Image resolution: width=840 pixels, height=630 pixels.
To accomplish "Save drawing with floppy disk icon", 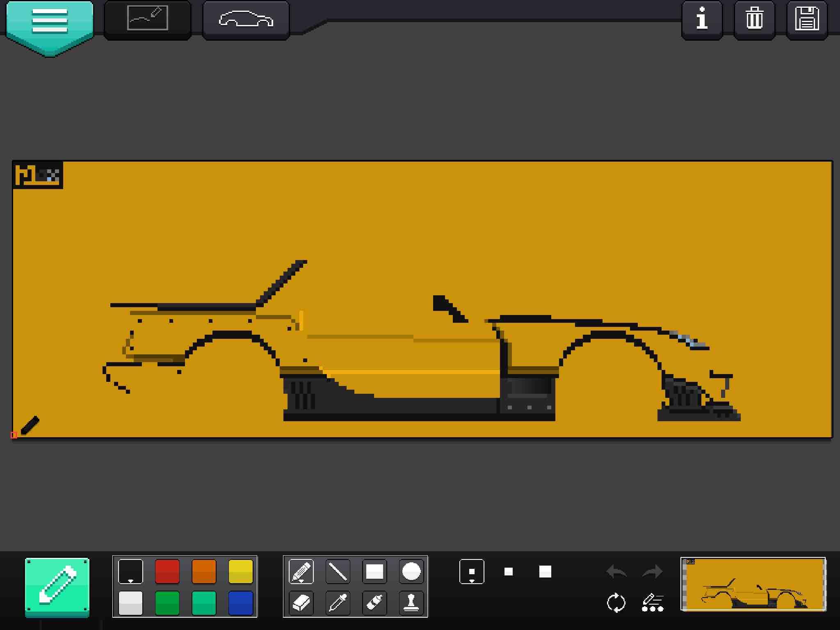I will coord(806,19).
